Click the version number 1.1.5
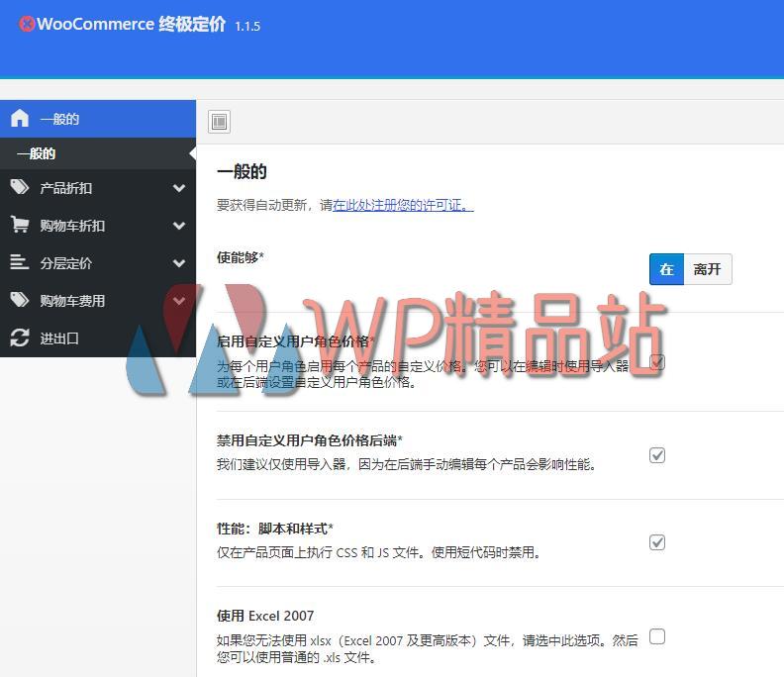This screenshot has width=784, height=677. [x=247, y=27]
